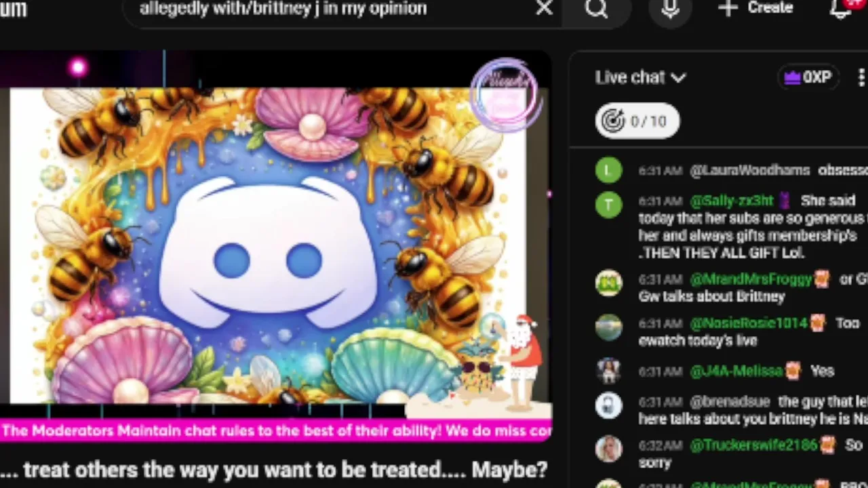868x488 pixels.
Task: Click the @Truckerswife2186 username
Action: click(753, 445)
